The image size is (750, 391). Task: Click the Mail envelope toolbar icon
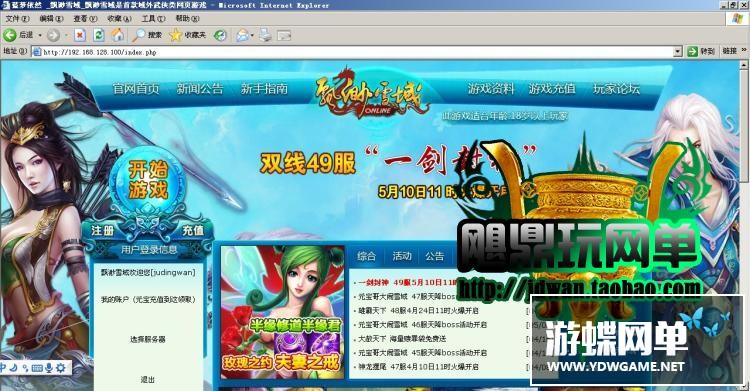(243, 35)
